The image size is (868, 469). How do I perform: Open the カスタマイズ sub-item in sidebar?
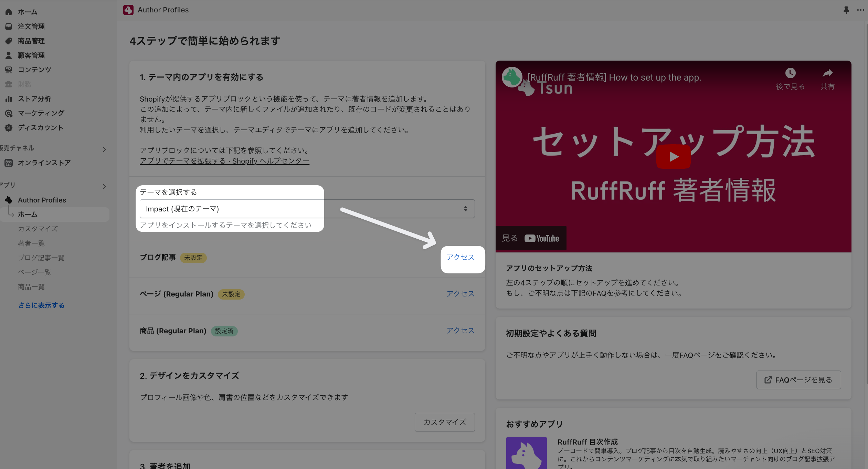pyautogui.click(x=38, y=229)
